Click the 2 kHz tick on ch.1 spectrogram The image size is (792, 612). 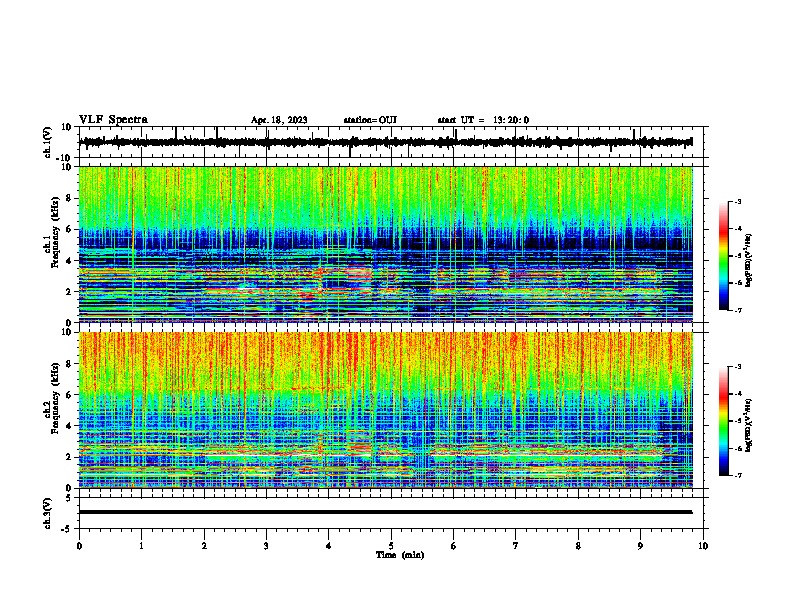click(69, 291)
